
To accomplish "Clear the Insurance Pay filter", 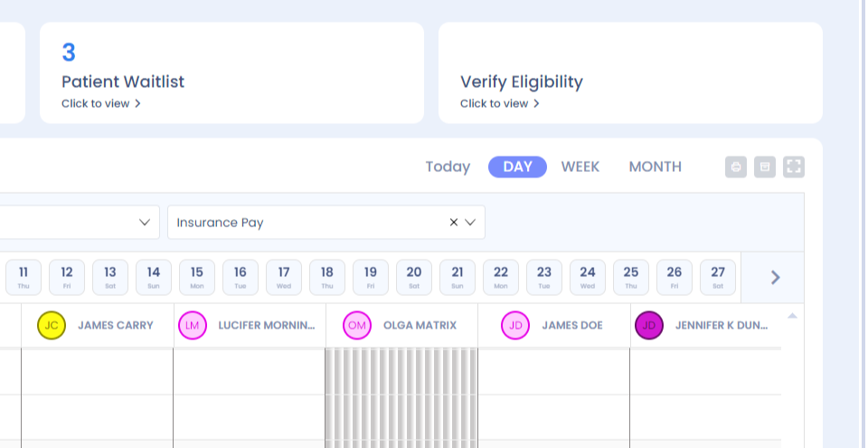I will pyautogui.click(x=453, y=223).
